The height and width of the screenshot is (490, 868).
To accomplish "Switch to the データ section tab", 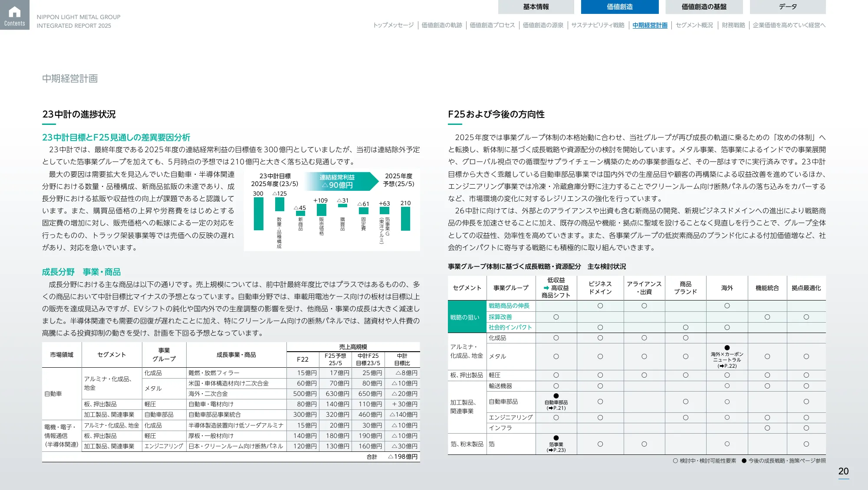I will click(786, 7).
